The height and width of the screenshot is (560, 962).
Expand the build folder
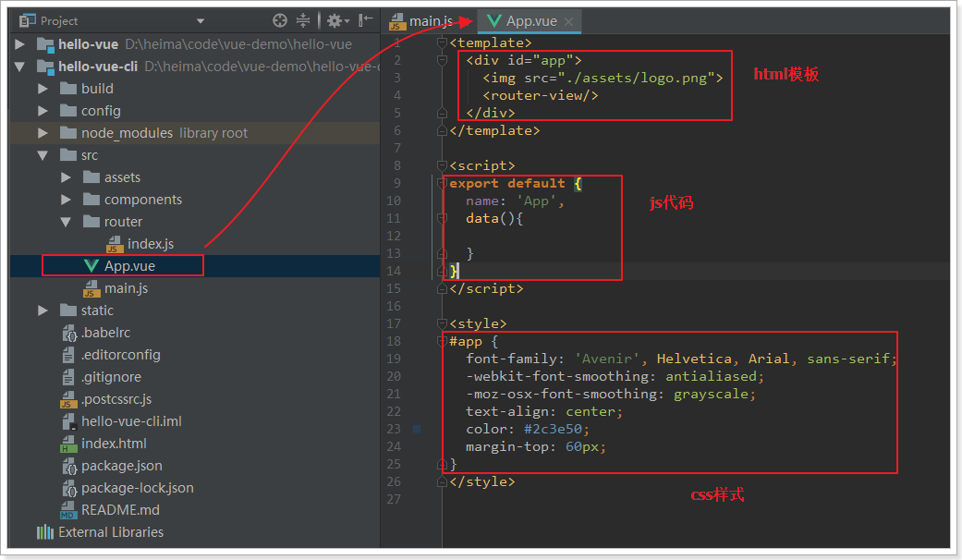[x=43, y=89]
